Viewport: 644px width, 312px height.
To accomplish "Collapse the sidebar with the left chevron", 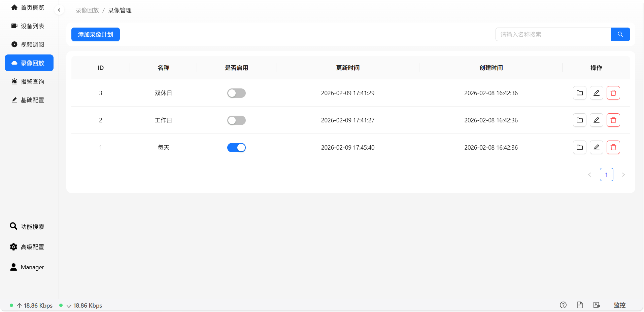I will (x=59, y=10).
